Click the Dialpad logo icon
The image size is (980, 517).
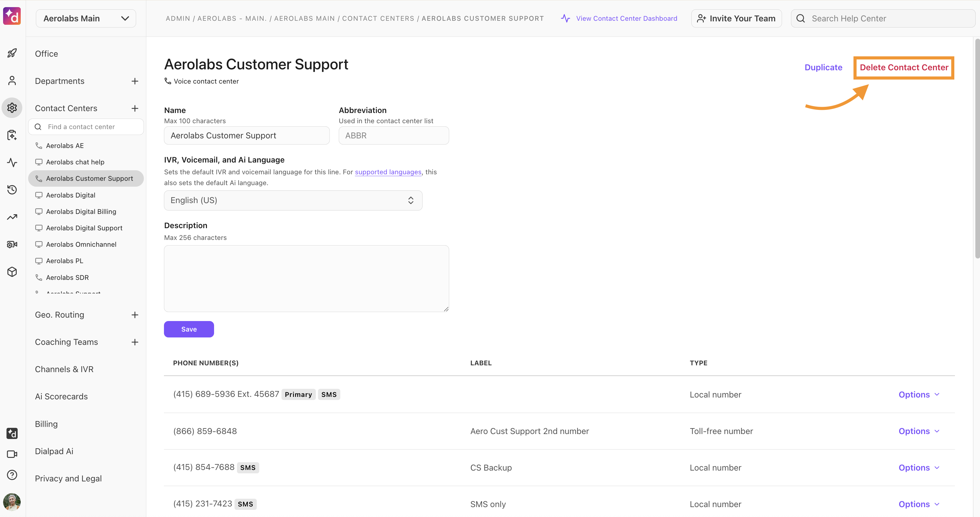point(12,16)
